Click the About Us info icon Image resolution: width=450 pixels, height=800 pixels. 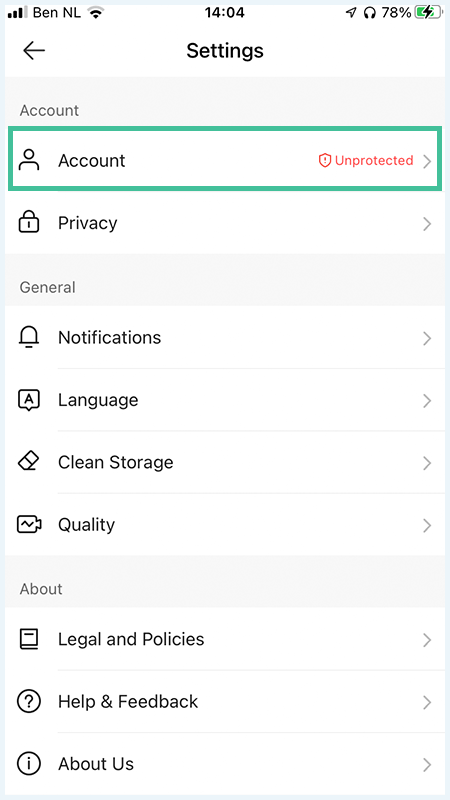29,764
